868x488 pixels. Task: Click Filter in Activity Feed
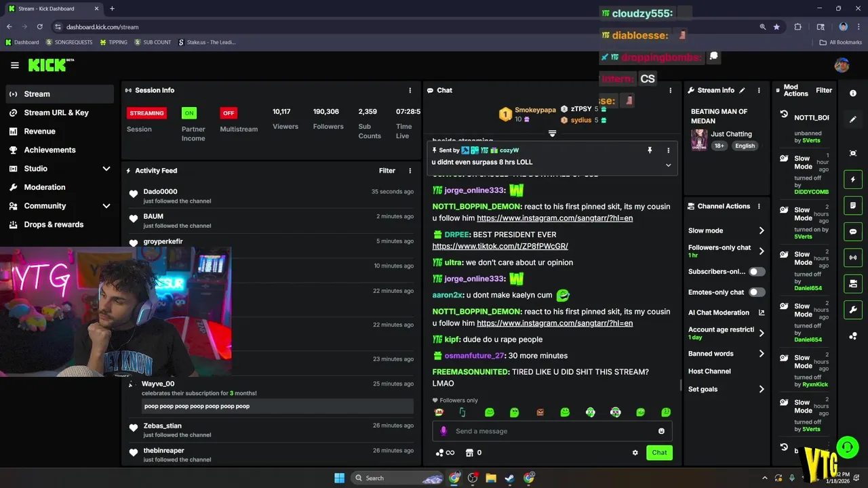pyautogui.click(x=387, y=171)
